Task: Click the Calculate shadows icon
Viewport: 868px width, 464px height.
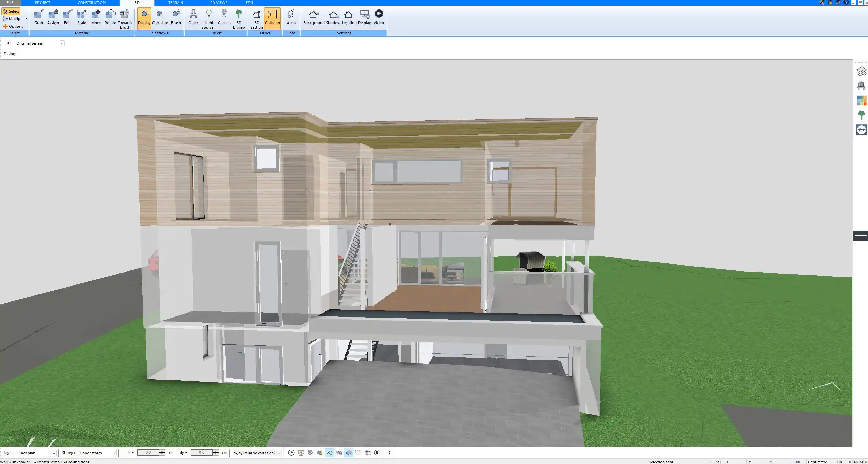Action: (x=160, y=17)
